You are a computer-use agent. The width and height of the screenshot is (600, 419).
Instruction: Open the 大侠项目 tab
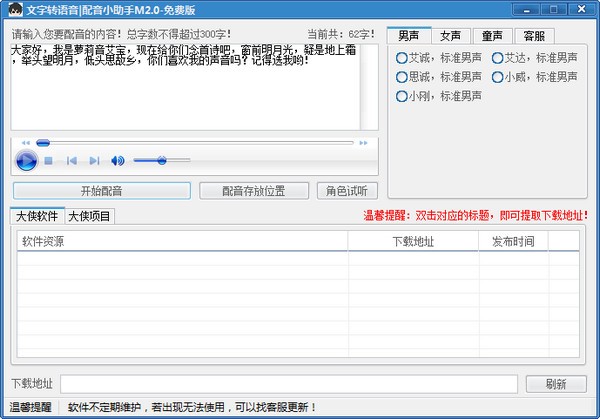click(90, 216)
